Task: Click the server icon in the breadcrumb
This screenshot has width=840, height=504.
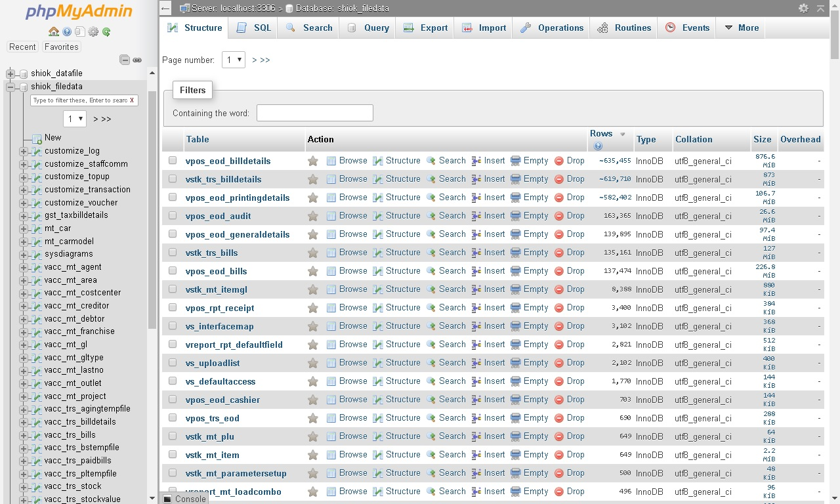Action: tap(184, 9)
